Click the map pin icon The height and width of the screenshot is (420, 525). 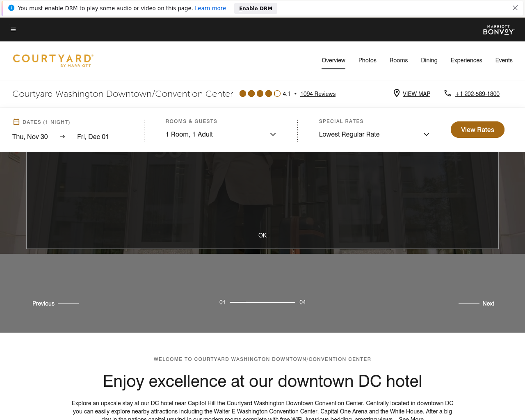click(397, 93)
